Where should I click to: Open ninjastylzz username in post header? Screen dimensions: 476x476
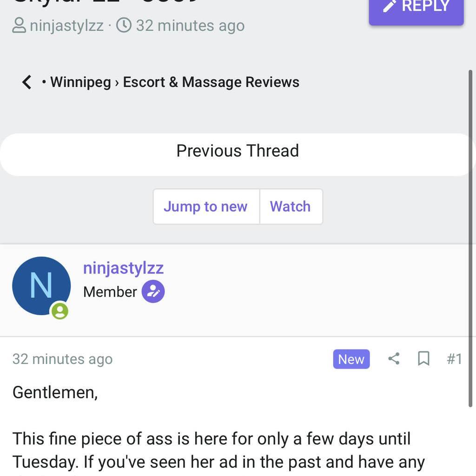123,268
